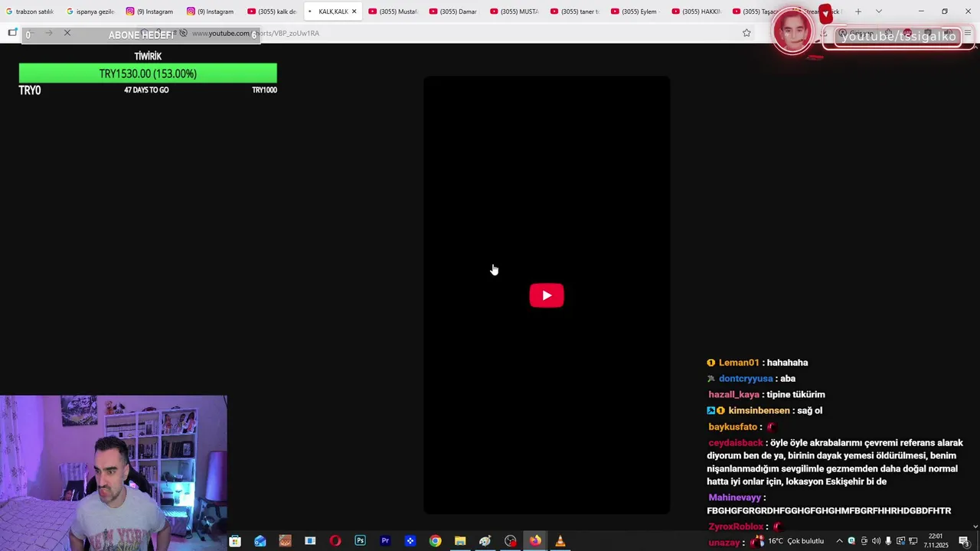Viewport: 980px width, 551px height.
Task: Open Photoshop from the taskbar
Action: (x=360, y=541)
